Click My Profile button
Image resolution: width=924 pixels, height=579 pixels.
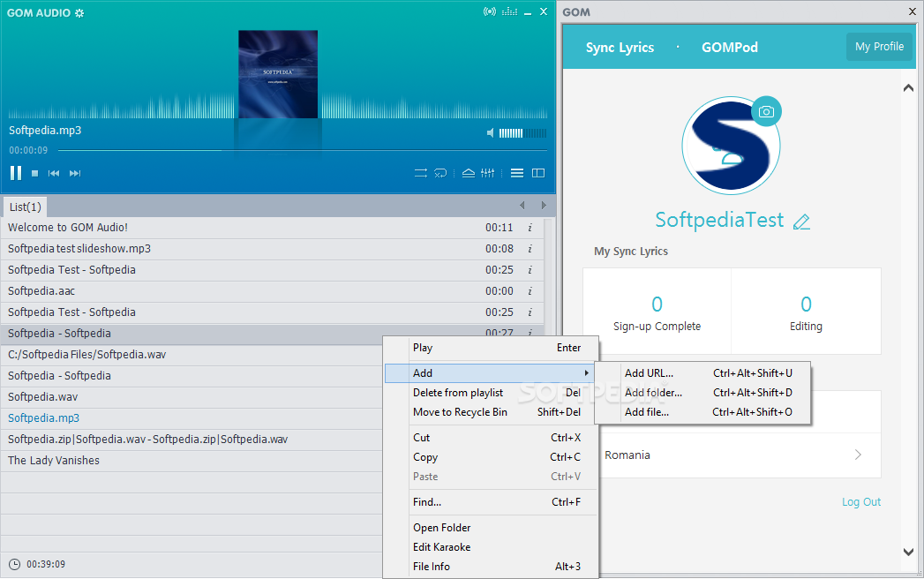tap(879, 47)
